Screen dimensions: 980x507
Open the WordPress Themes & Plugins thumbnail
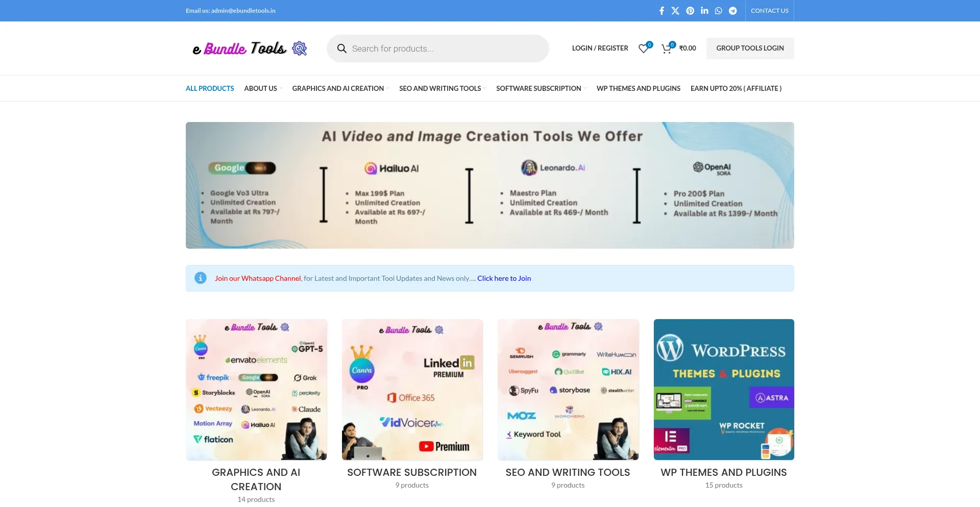pos(724,389)
